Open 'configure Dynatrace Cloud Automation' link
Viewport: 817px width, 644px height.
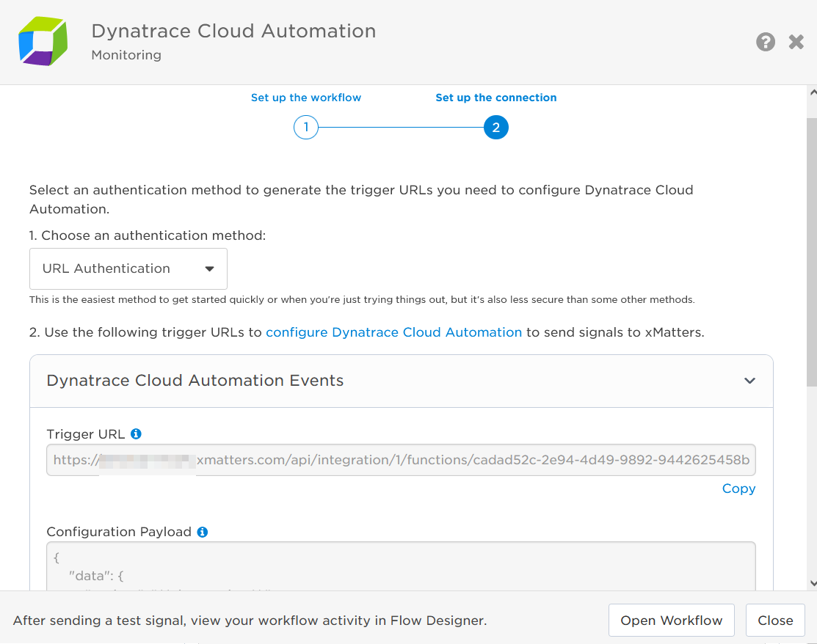coord(393,332)
